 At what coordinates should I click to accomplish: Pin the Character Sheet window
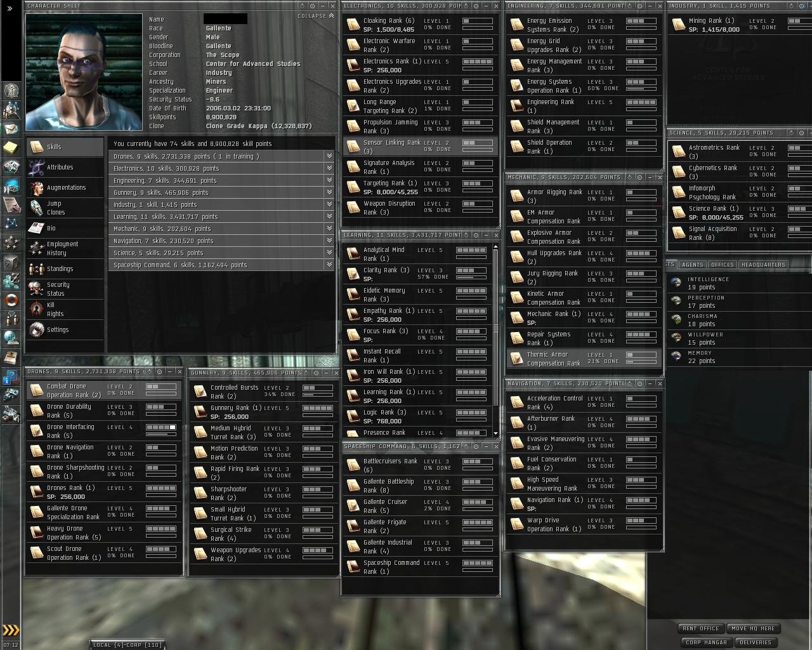tap(312, 6)
